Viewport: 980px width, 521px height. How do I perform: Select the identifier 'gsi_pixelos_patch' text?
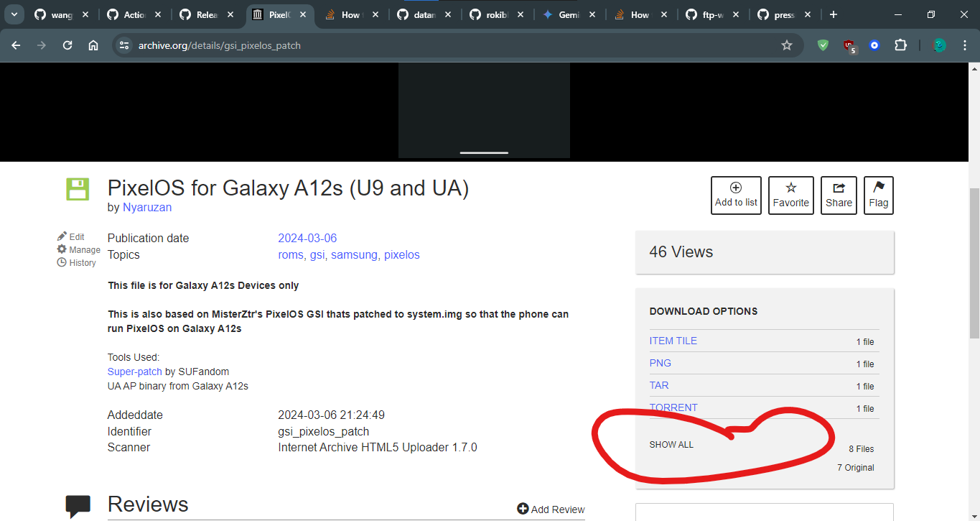324,431
